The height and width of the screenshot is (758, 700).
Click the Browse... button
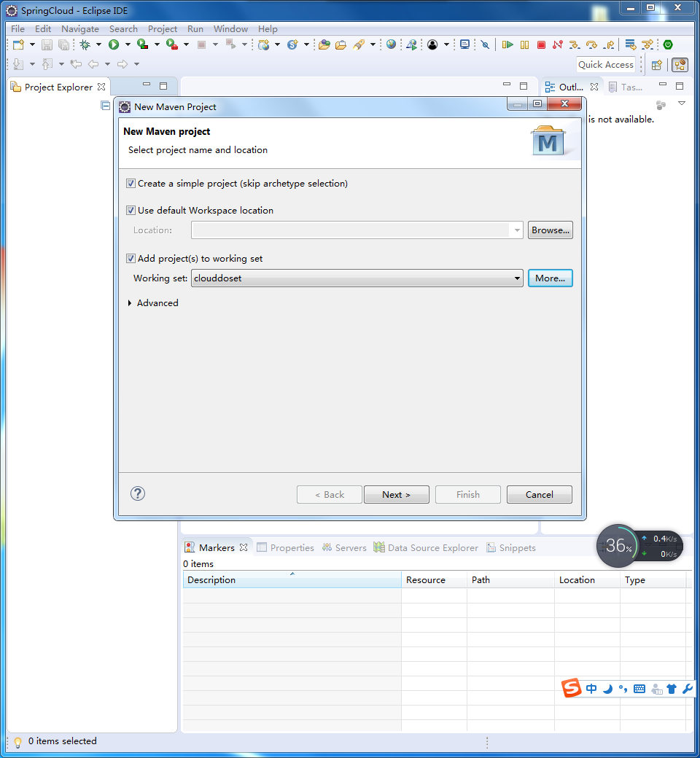click(550, 230)
